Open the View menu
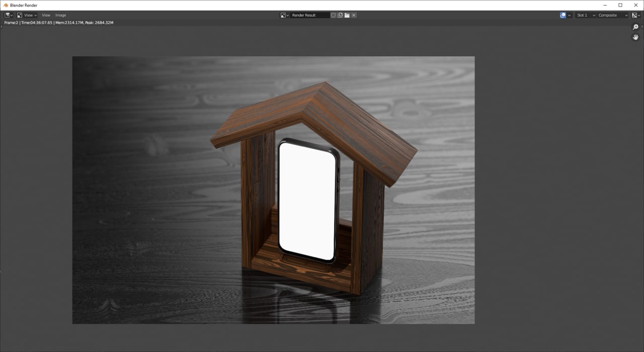The height and width of the screenshot is (352, 644). pos(46,15)
